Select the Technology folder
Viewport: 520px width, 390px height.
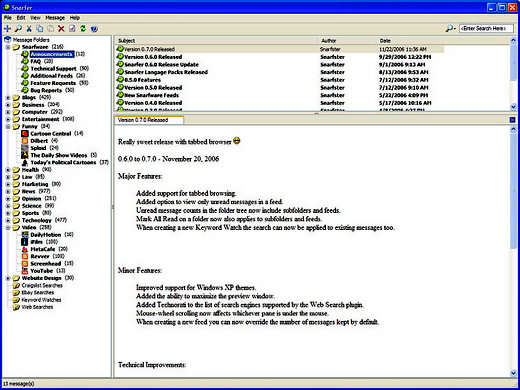click(37, 221)
